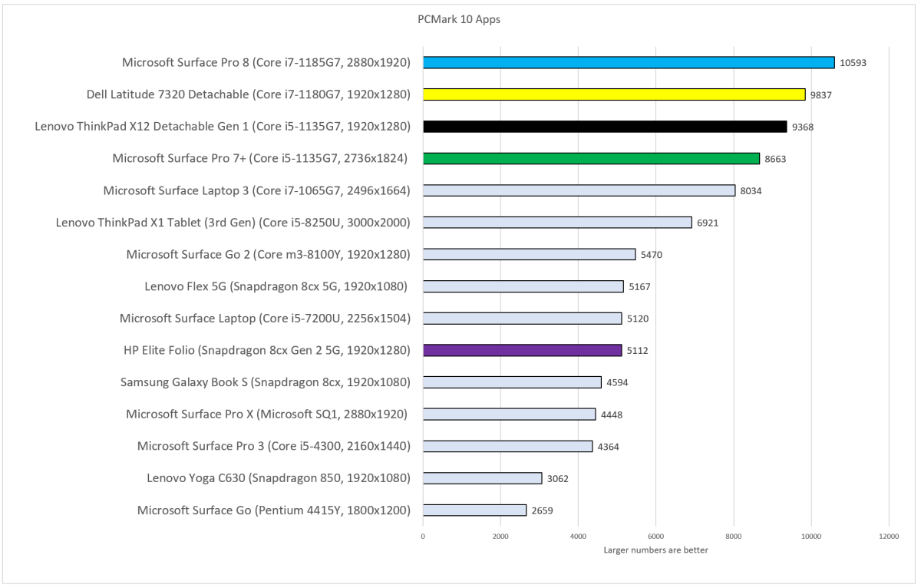921x588 pixels.
Task: Select the Lenovo Yoga C630 bar
Action: click(482, 478)
